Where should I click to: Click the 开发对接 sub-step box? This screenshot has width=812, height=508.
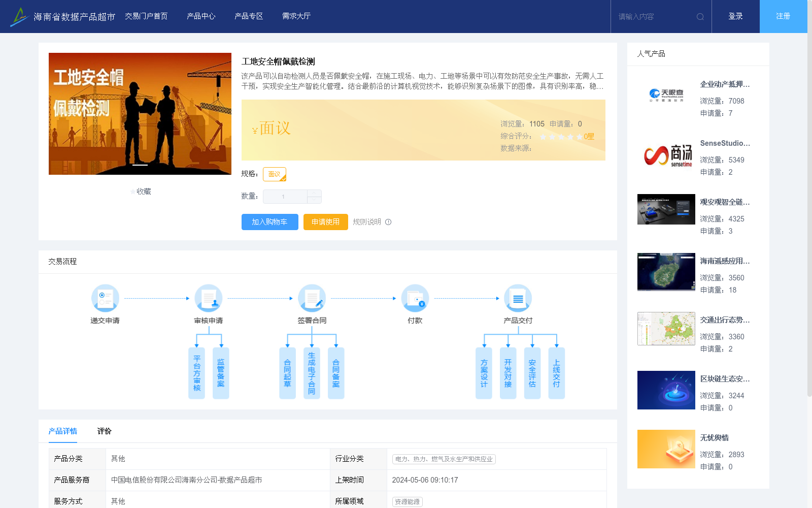[x=508, y=373]
